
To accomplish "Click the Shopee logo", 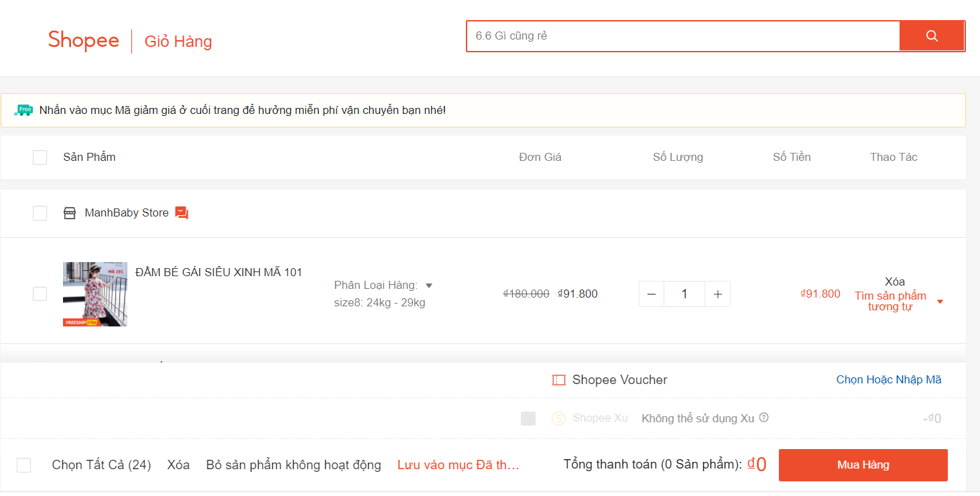I will tap(84, 41).
